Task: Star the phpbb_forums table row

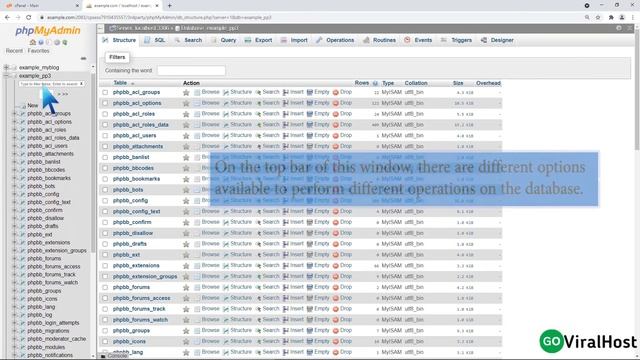Action: [186, 288]
